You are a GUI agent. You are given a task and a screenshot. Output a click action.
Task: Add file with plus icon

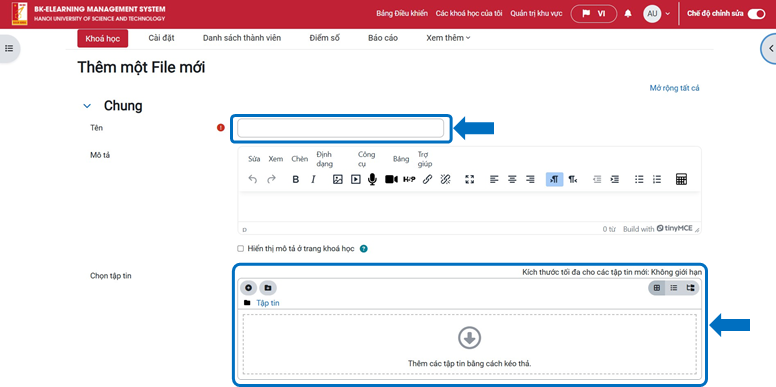[248, 288]
